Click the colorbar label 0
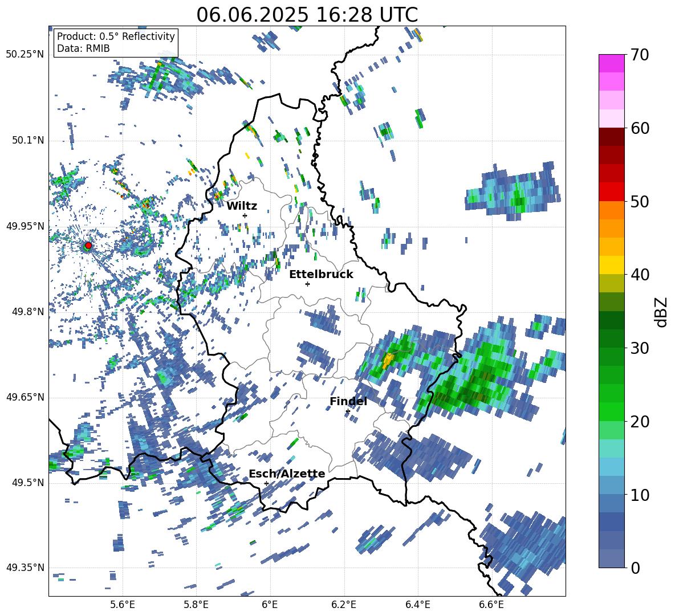Image resolution: width=675 pixels, height=616 pixels. click(x=635, y=568)
